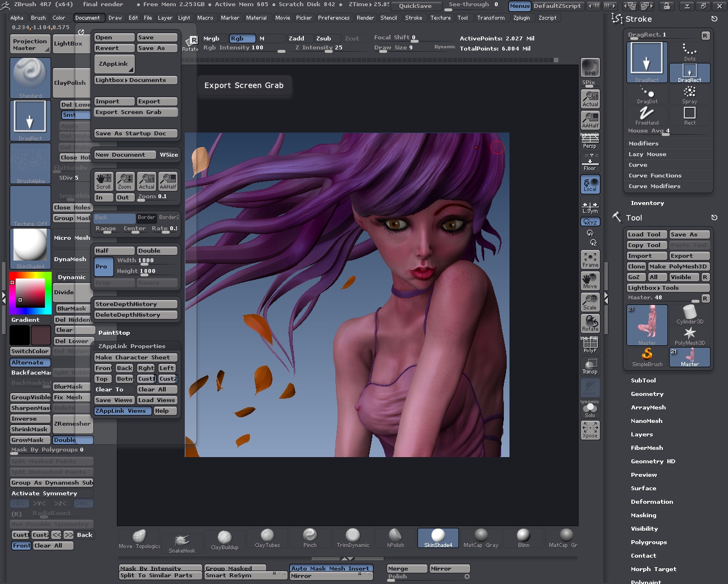
Task: Toggle Transp transparency icon
Action: pos(590,366)
